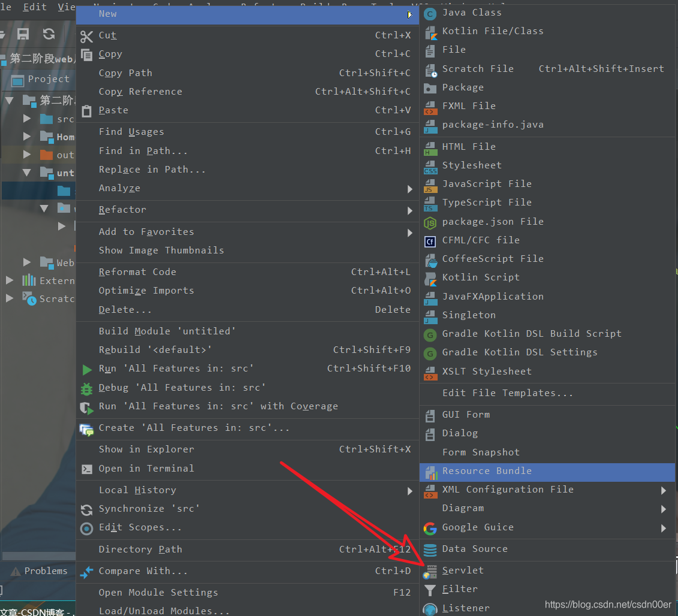Choose Copy Path from context menu
The width and height of the screenshot is (678, 616).
[248, 73]
